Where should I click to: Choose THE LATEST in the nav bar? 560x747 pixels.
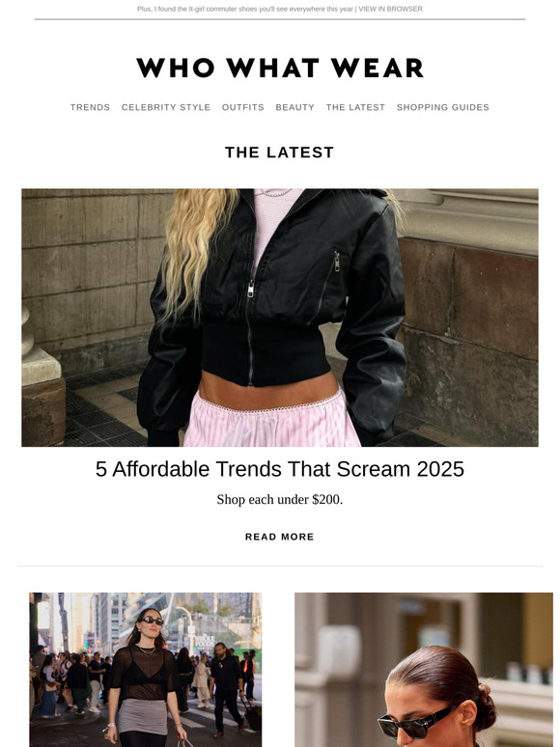355,107
